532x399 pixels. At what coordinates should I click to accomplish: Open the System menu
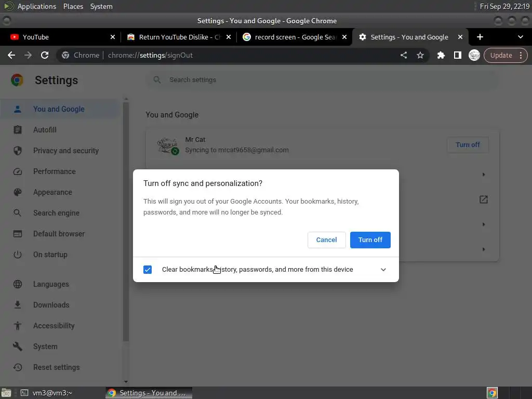click(101, 6)
